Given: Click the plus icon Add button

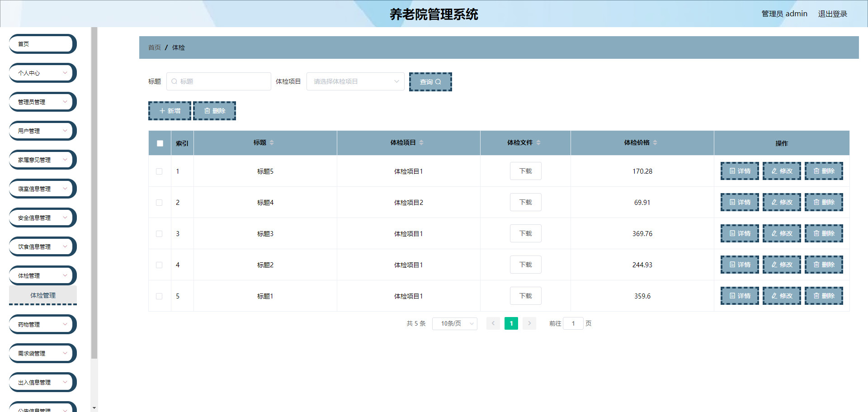Looking at the screenshot, I should coord(170,111).
